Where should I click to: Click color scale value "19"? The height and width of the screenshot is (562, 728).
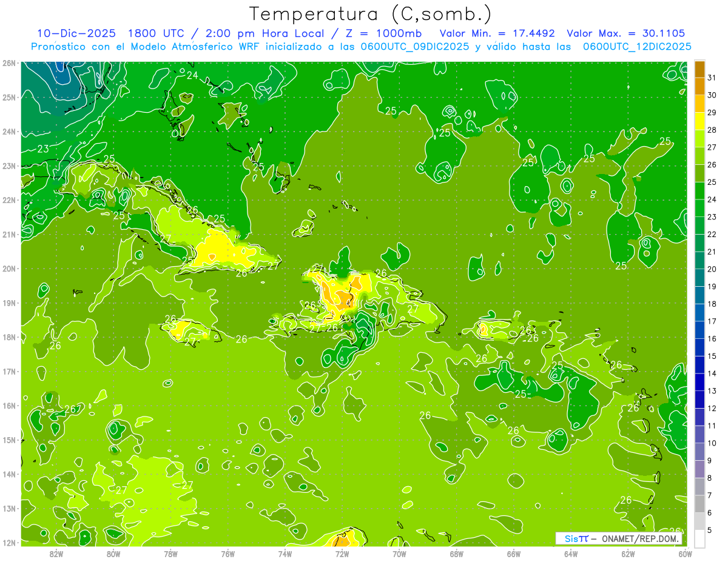(712, 286)
